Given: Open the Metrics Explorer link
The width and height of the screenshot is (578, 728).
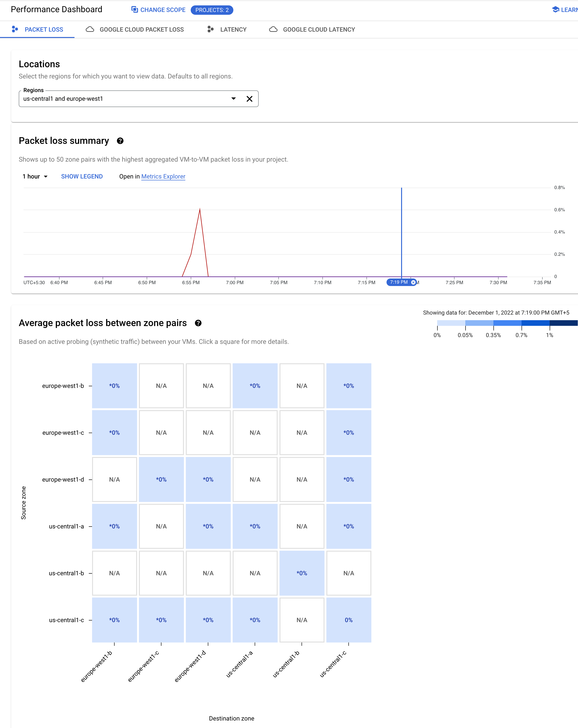Looking at the screenshot, I should pyautogui.click(x=163, y=176).
